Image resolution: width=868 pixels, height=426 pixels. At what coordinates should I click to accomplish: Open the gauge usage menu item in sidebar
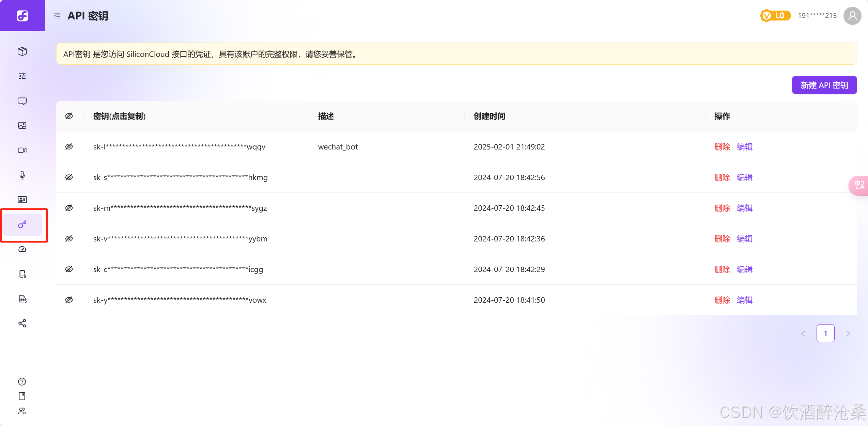coord(22,249)
